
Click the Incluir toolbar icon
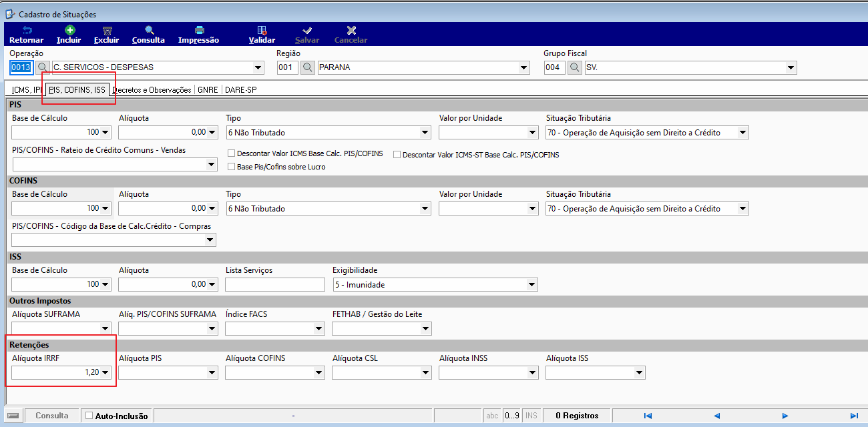[x=69, y=30]
